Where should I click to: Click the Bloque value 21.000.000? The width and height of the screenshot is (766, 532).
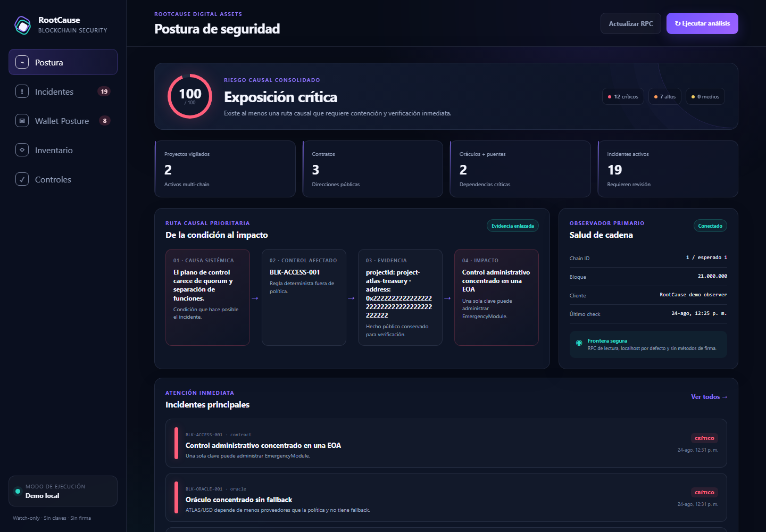pyautogui.click(x=712, y=276)
